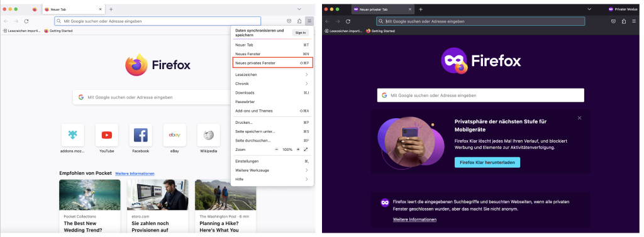Open tab list dropdown in left window
The image size is (644, 237).
click(x=299, y=9)
